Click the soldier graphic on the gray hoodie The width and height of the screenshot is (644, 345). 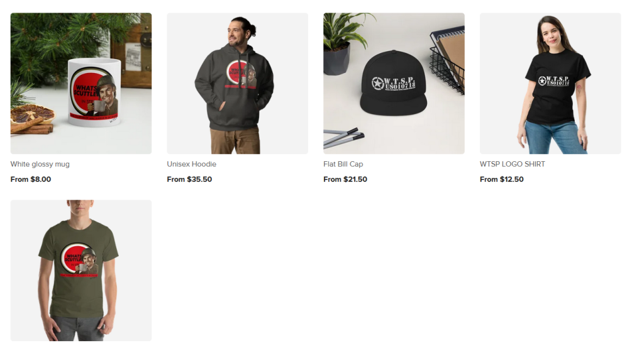click(x=242, y=74)
